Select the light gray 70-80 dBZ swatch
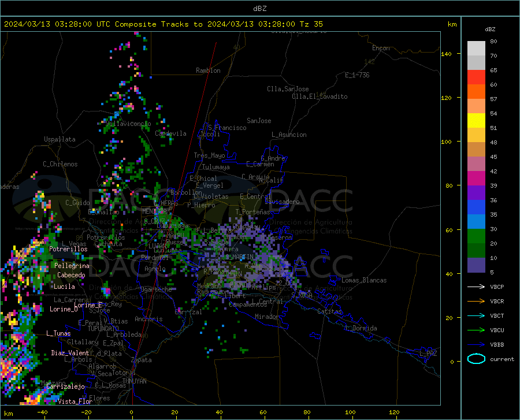 pyautogui.click(x=476, y=49)
